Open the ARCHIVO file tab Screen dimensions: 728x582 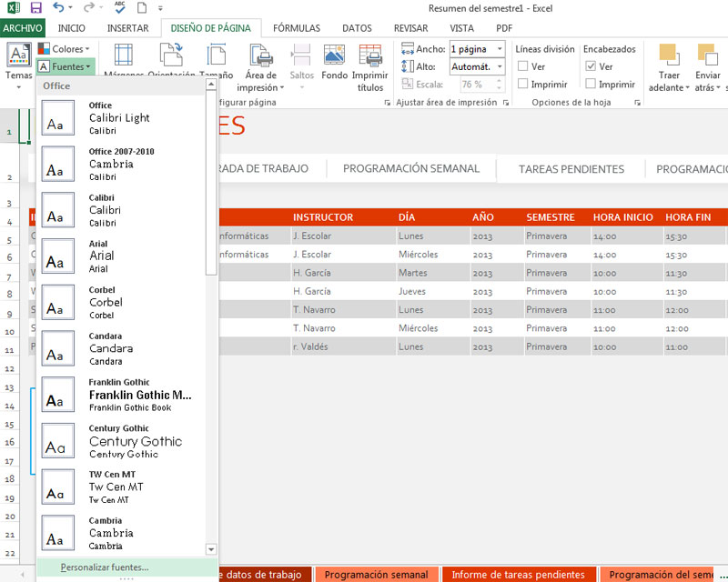tap(22, 28)
